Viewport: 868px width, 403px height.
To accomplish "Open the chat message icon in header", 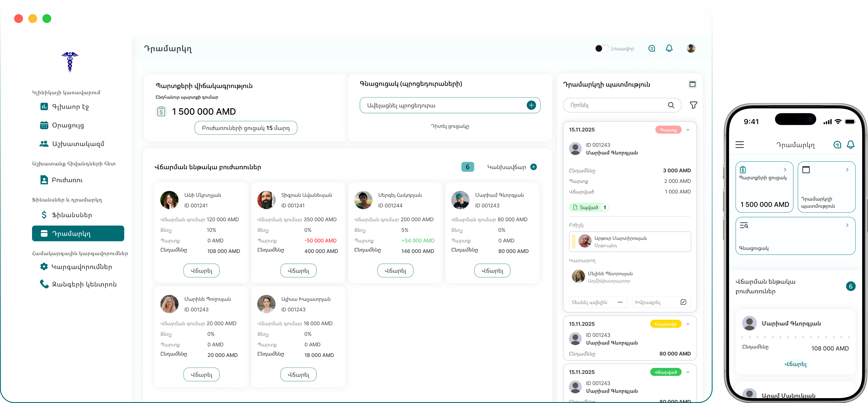I will pos(652,49).
